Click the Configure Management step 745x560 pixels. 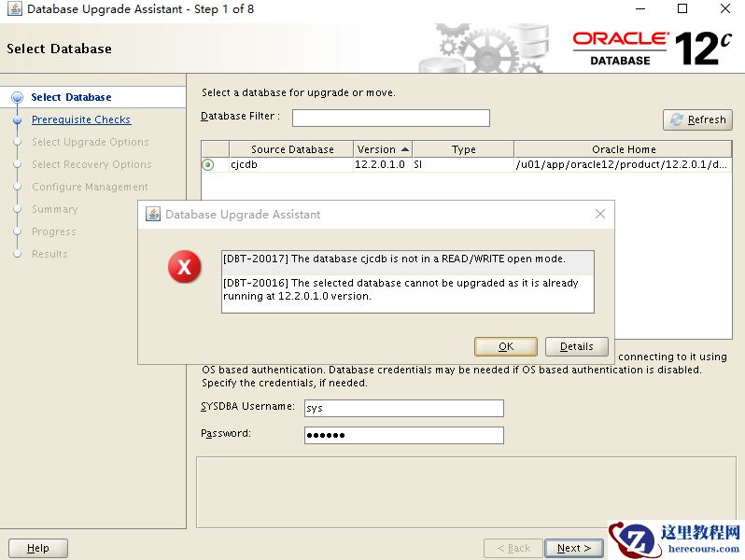(x=90, y=186)
